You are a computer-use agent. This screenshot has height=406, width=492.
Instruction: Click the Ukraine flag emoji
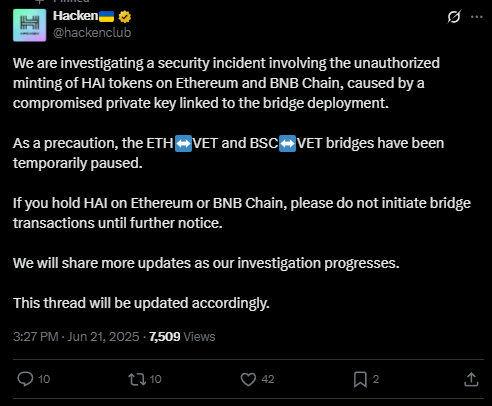[107, 16]
